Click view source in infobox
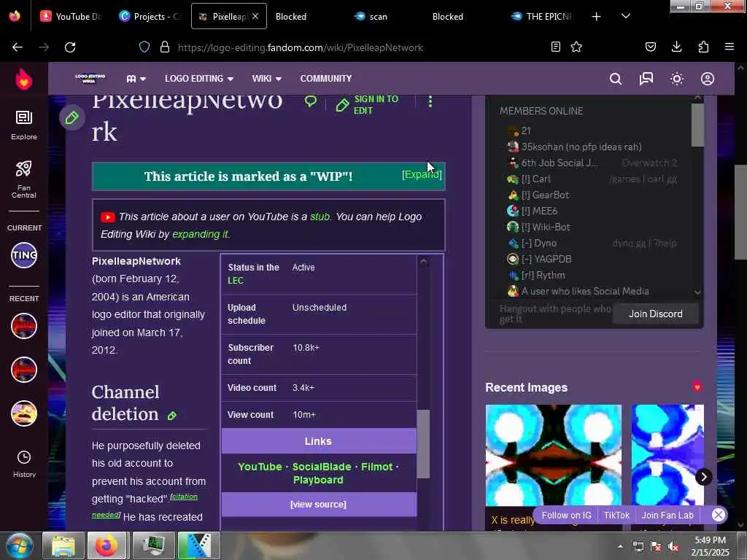Viewport: 747px width, 560px height. (318, 505)
